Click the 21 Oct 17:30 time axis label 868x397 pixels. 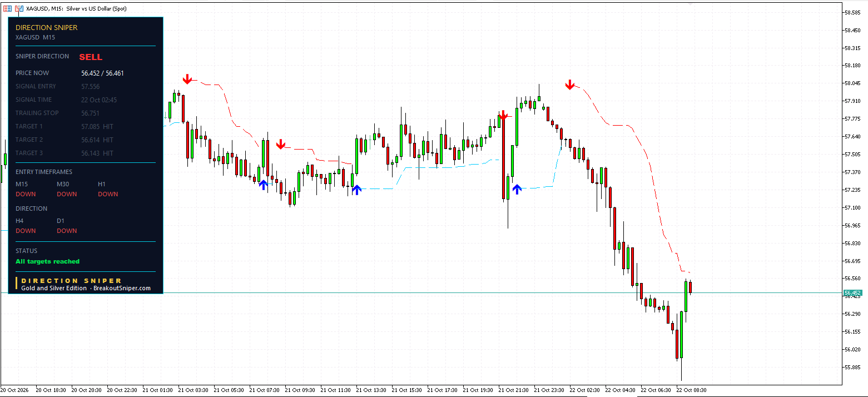(442, 390)
